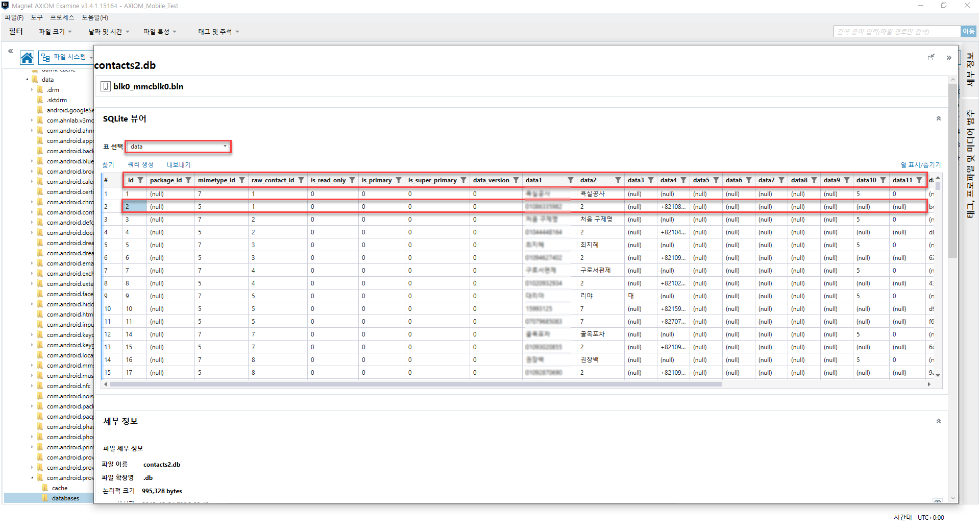Select the .drm folder

click(53, 90)
